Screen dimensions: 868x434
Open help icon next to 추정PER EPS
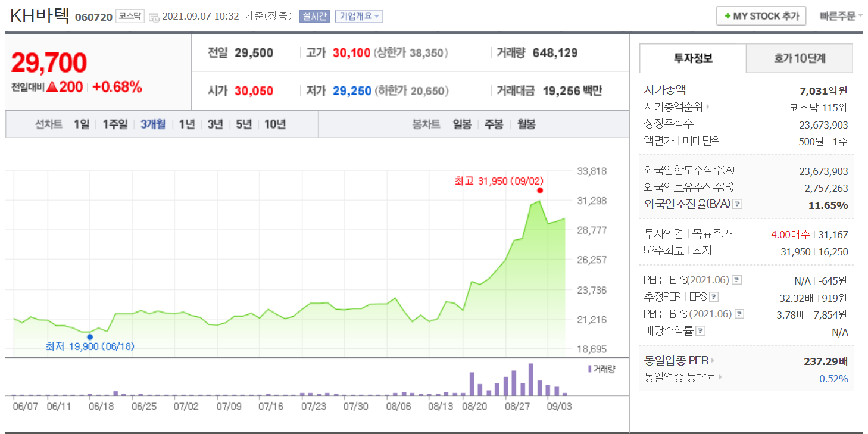tap(714, 297)
